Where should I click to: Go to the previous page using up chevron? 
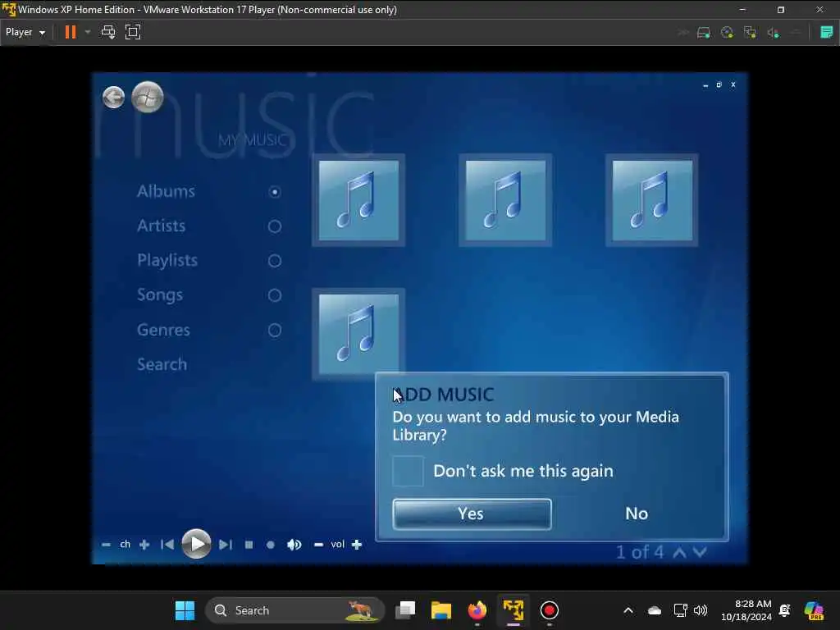[x=679, y=552]
